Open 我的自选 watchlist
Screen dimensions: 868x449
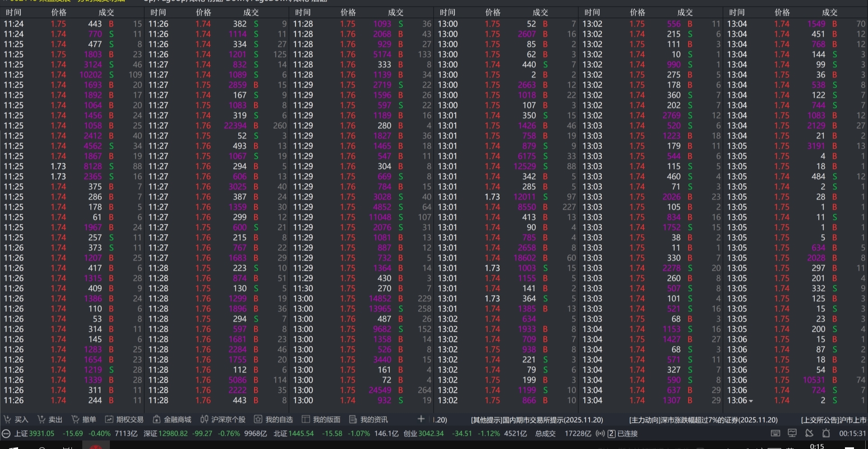[x=274, y=420]
